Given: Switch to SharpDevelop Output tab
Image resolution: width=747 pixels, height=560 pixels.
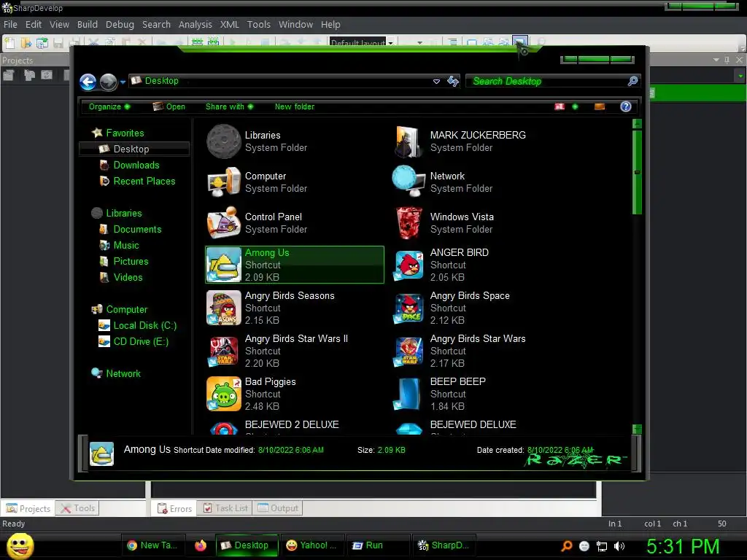Looking at the screenshot, I should tap(278, 508).
